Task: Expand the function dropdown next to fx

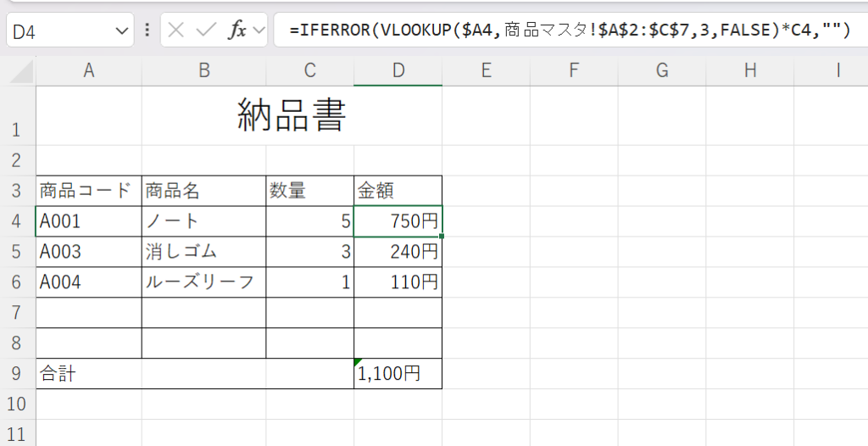Action: tap(259, 31)
